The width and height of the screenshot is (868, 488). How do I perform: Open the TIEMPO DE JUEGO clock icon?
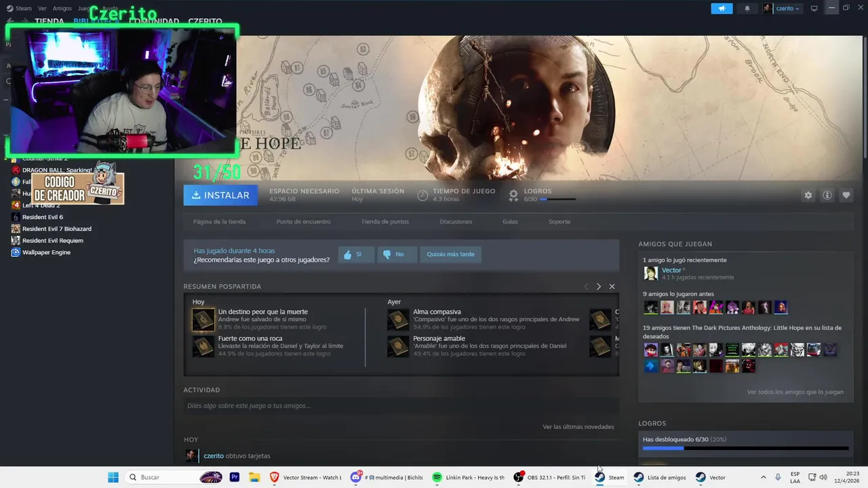tap(422, 195)
